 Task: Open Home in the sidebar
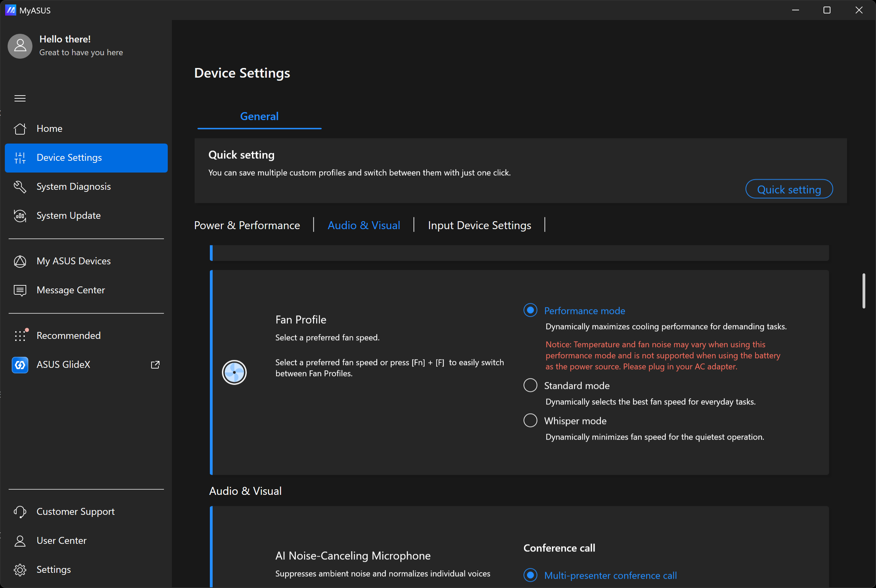(86, 129)
